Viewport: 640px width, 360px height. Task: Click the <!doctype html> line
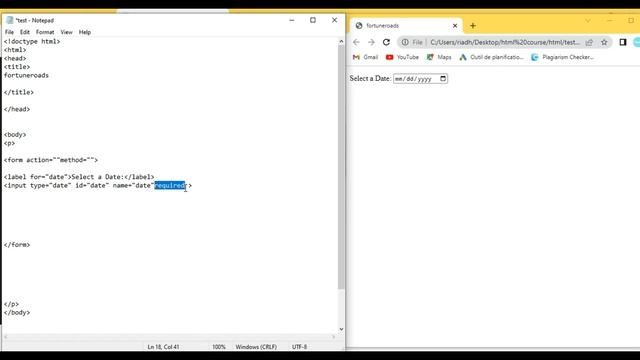pos(32,41)
